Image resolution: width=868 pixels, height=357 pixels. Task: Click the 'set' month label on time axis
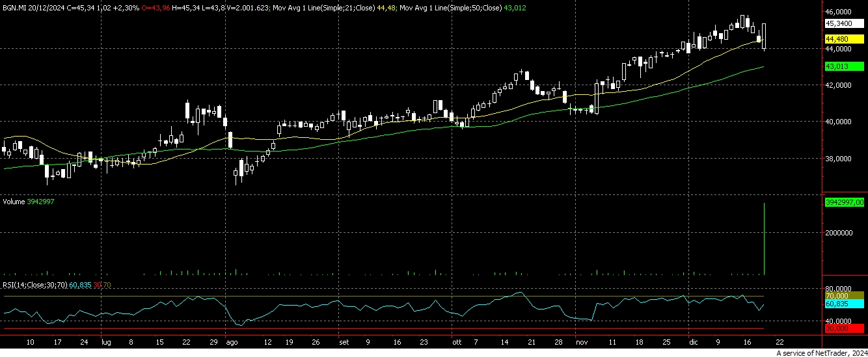345,341
